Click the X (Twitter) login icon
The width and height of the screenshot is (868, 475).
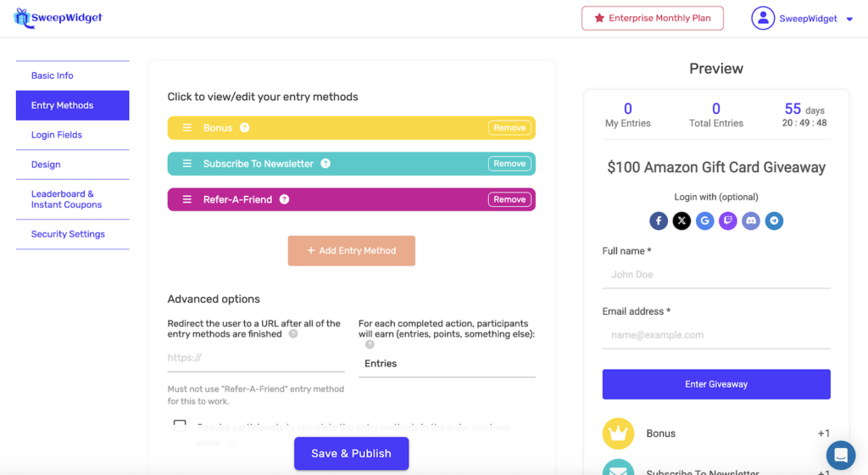tap(682, 221)
